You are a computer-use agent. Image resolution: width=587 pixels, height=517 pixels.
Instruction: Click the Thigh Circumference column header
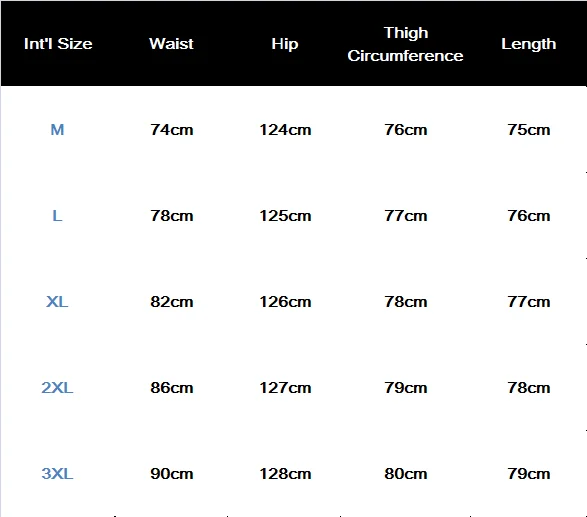click(x=405, y=44)
